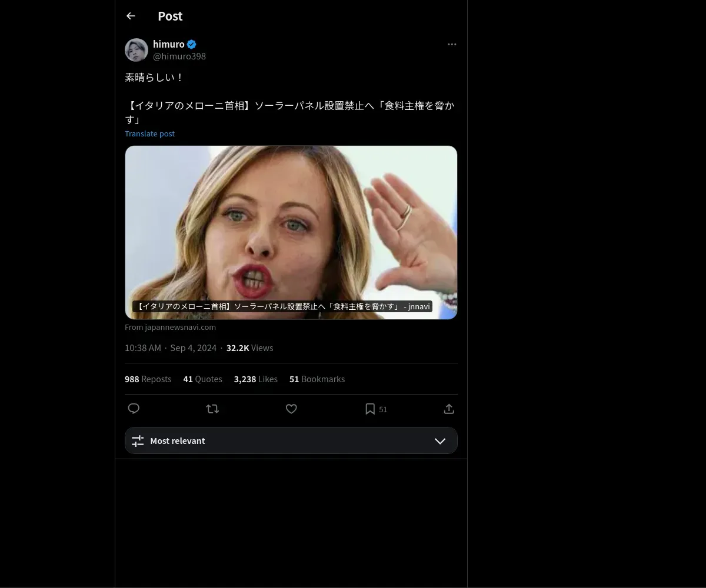Repost using the retweet arrows icon

(212, 409)
